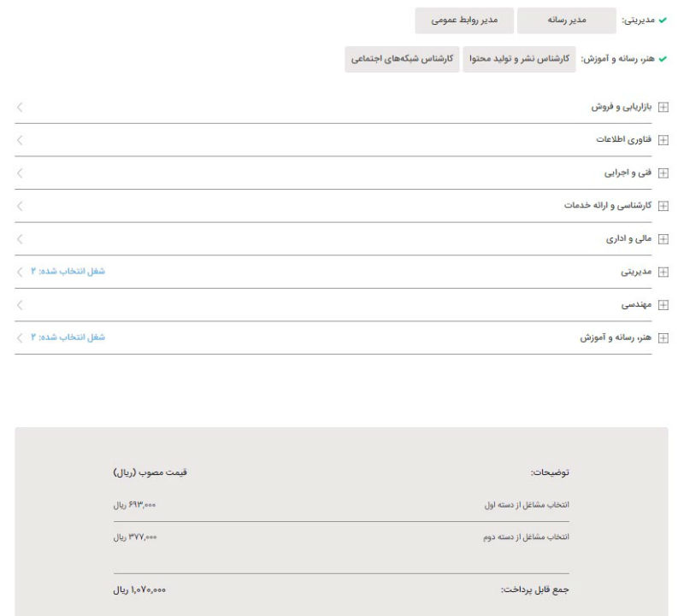Expand مالی و اداری with its plus icon
Screen dimensions: 684x616
(x=663, y=239)
